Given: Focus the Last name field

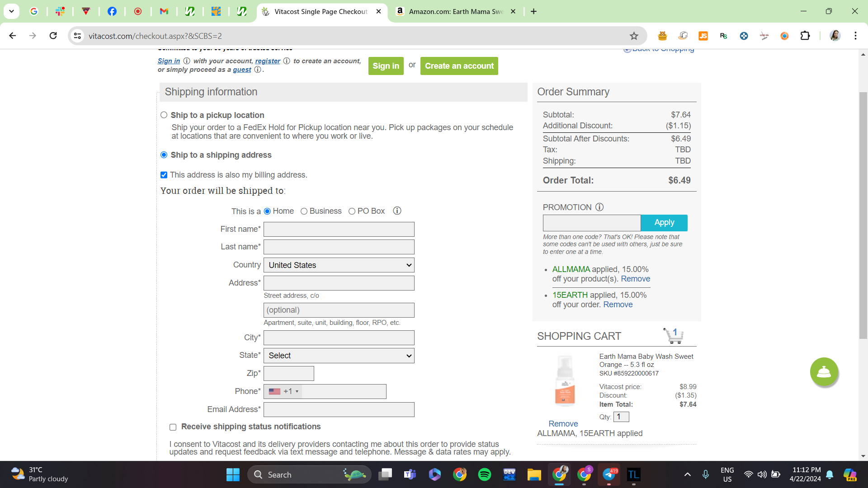Looking at the screenshot, I should coord(339,247).
